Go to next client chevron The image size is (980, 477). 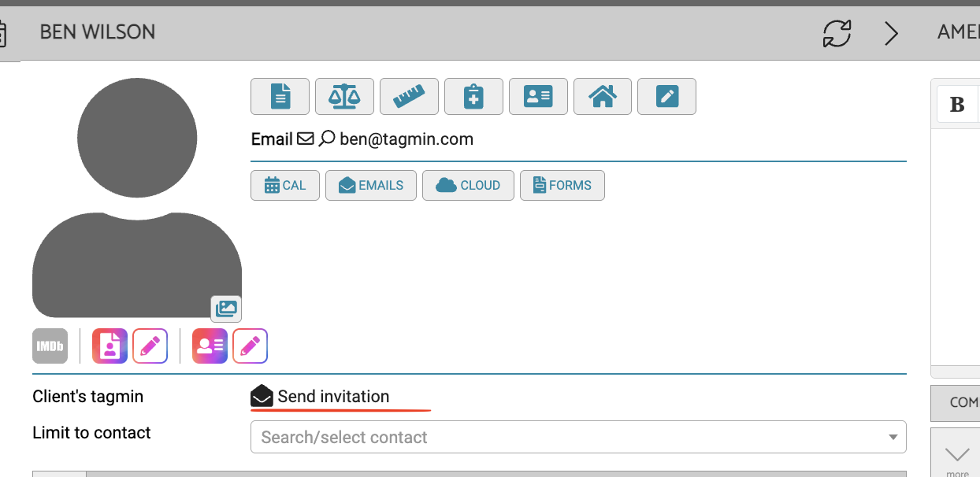[891, 33]
